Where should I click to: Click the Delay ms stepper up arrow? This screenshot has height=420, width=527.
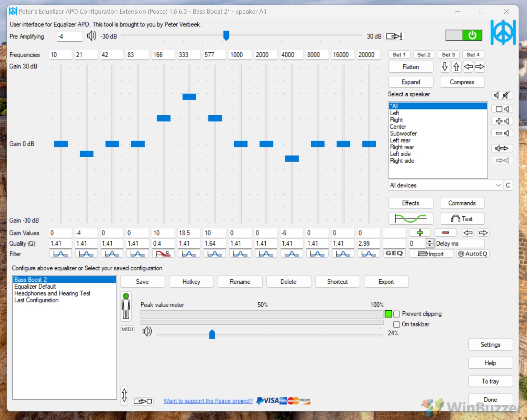pos(429,241)
